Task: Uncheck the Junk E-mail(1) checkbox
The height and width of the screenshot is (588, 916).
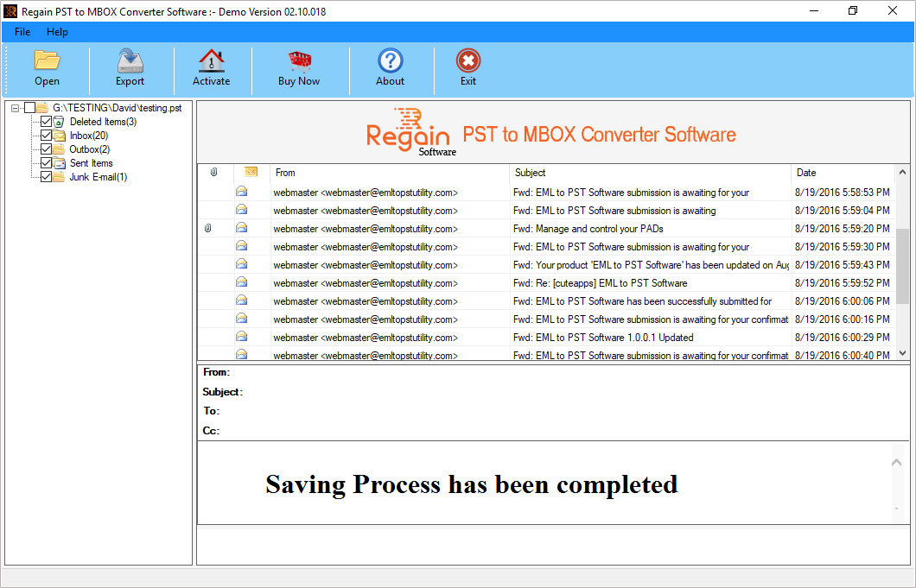Action: 46,177
